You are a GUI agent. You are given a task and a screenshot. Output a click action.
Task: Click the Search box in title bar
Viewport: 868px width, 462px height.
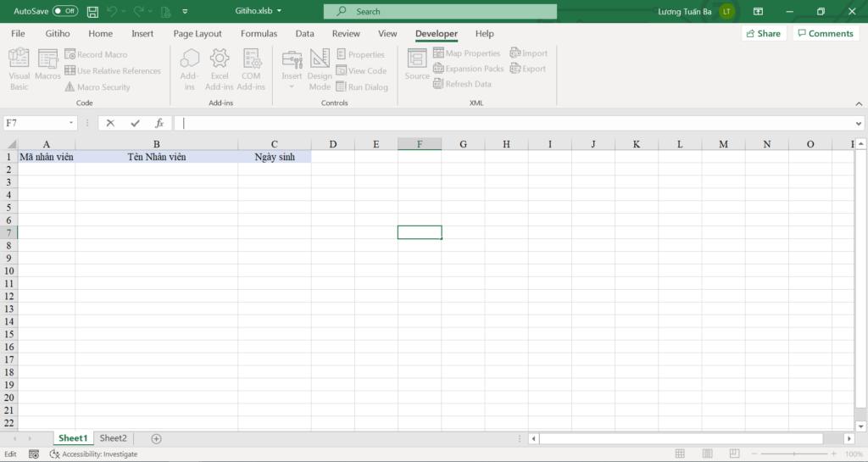point(440,12)
